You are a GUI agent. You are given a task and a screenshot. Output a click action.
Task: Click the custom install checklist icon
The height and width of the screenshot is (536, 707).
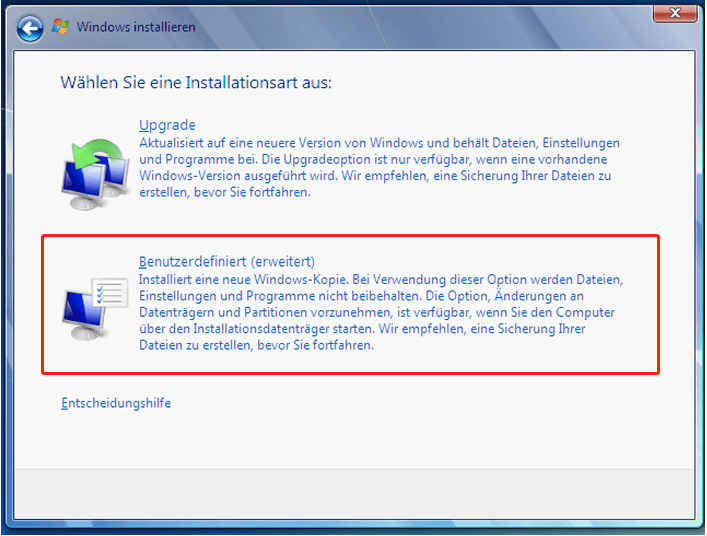click(x=96, y=308)
